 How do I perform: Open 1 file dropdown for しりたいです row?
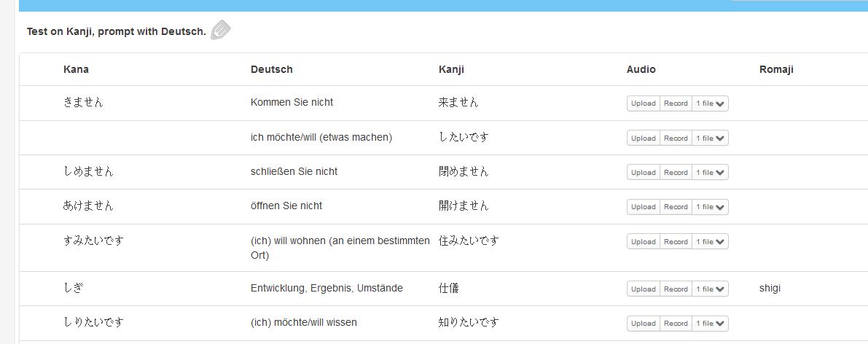[x=711, y=324]
